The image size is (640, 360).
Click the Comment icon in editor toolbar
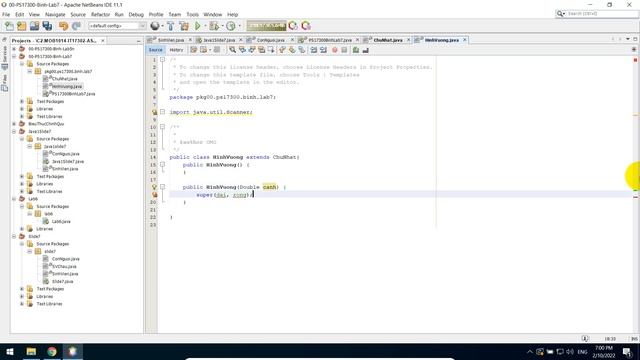[356, 50]
